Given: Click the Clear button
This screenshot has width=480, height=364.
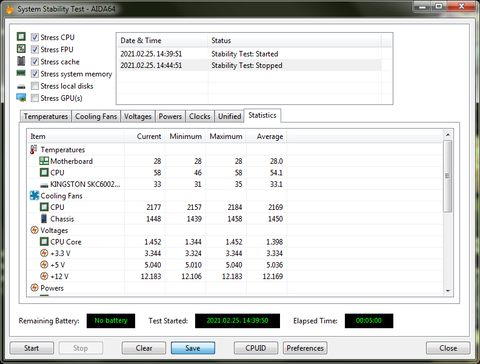Looking at the screenshot, I should pos(144,348).
